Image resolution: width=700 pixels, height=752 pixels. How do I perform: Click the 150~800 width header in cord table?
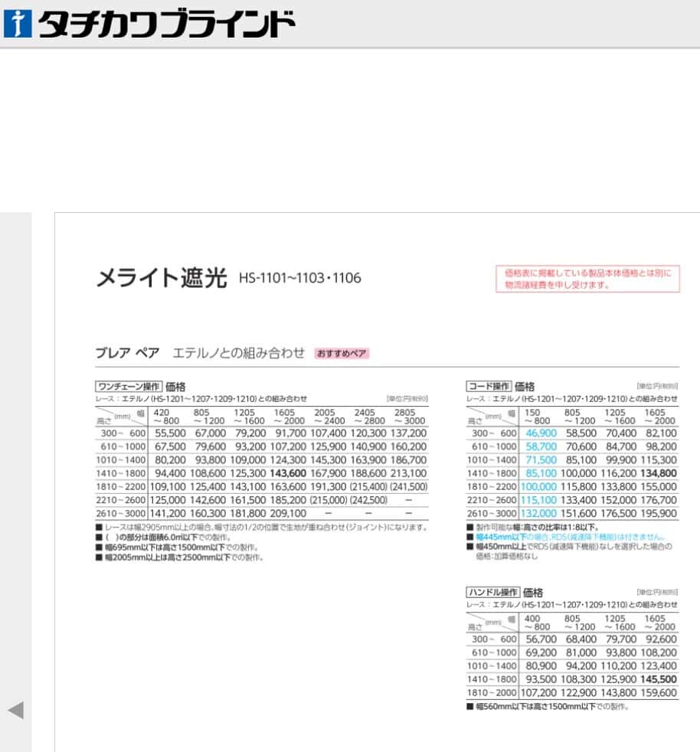pos(537,417)
